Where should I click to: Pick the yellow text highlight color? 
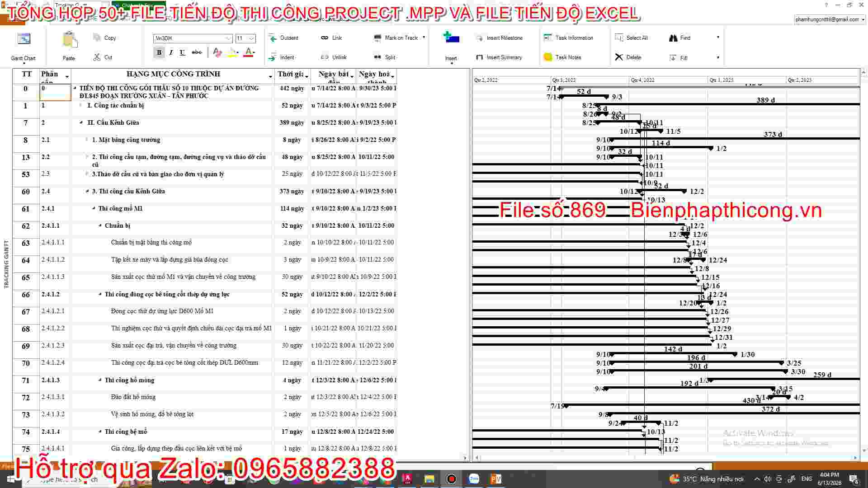(x=231, y=52)
